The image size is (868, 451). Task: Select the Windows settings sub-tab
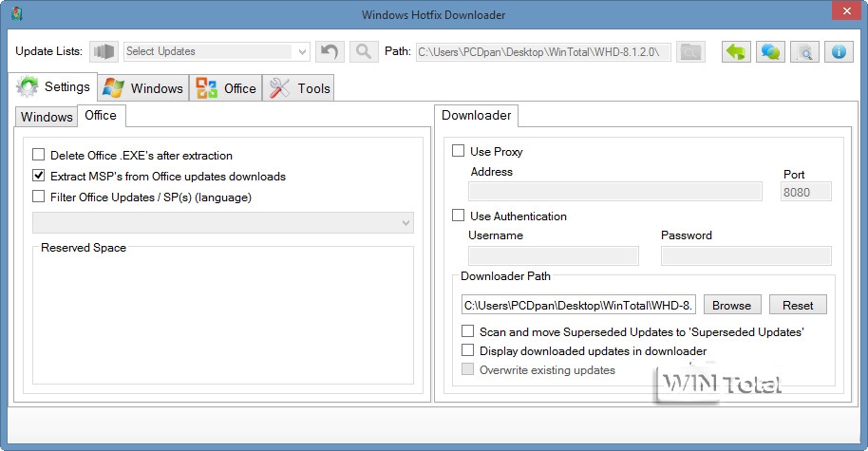click(47, 117)
